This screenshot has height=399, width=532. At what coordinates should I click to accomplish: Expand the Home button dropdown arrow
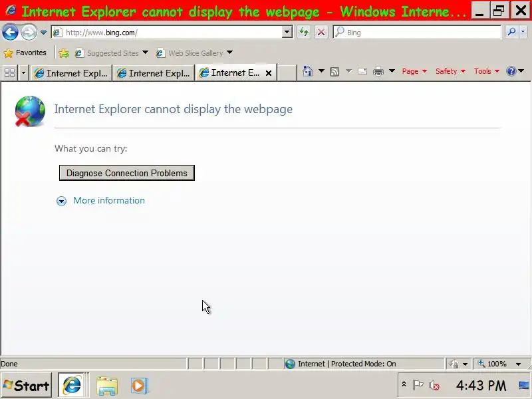(x=321, y=71)
